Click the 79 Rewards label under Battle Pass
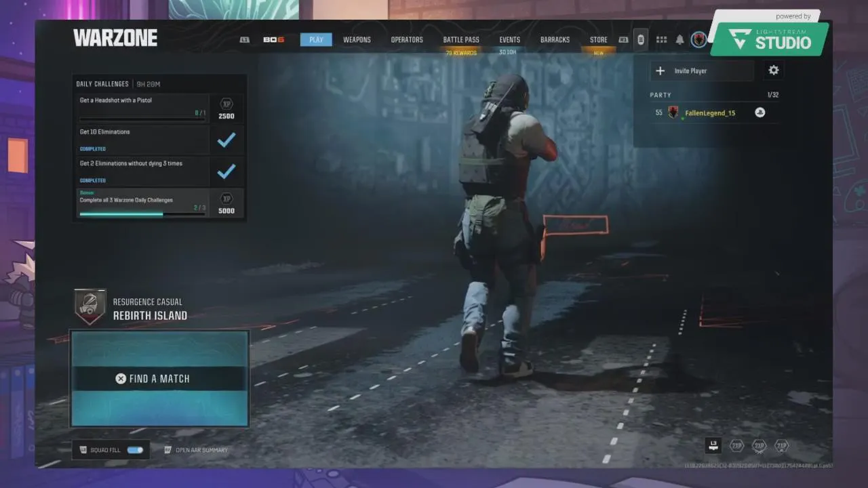This screenshot has width=868, height=488. pos(461,53)
